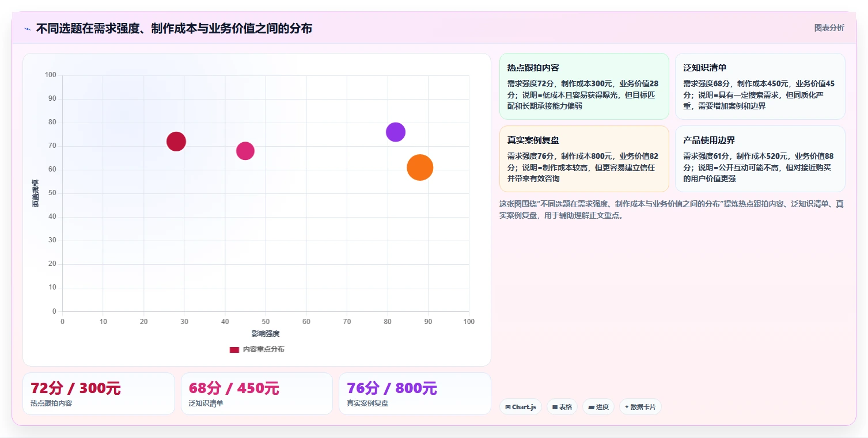Toggle the 内容重点分布 legend swatch
This screenshot has height=438, width=868.
pyautogui.click(x=234, y=349)
